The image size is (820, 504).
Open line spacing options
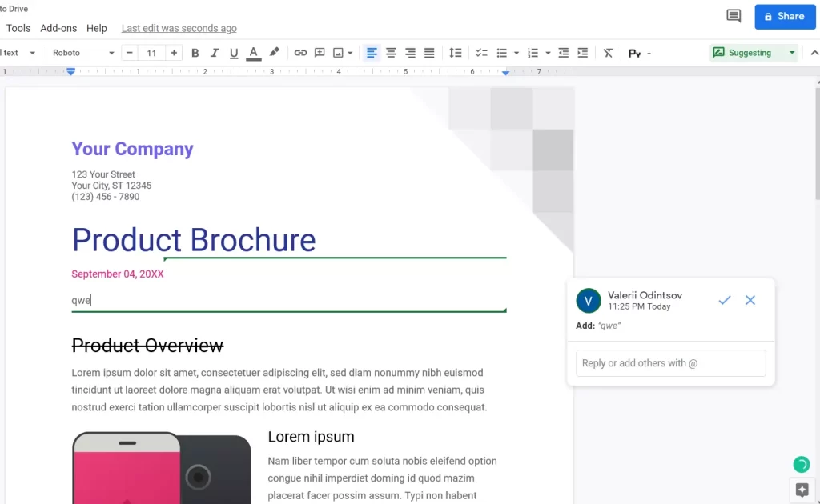[456, 53]
